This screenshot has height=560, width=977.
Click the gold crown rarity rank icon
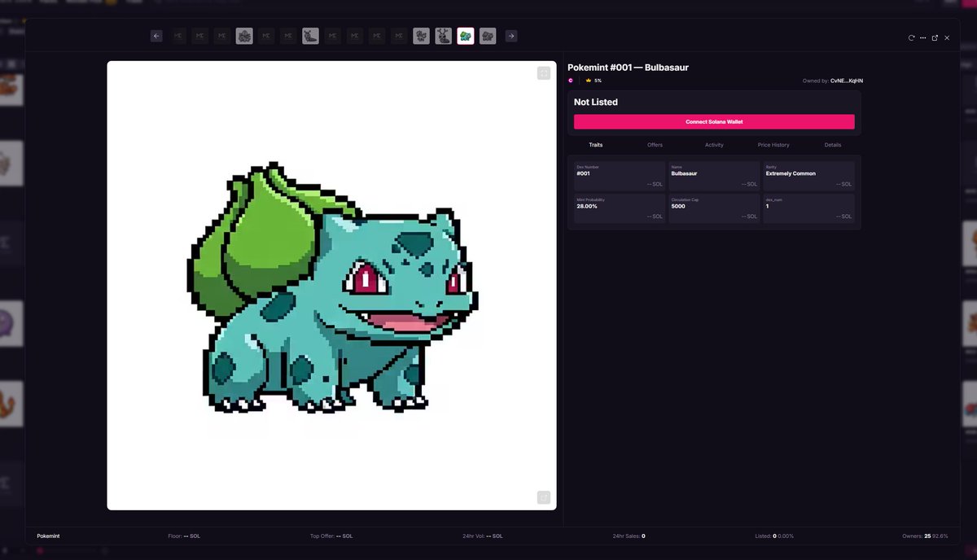589,81
